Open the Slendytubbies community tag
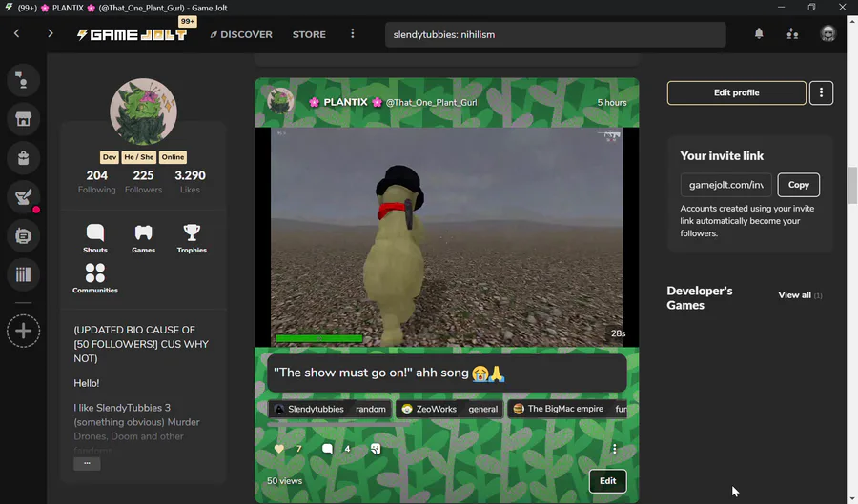 click(310, 409)
